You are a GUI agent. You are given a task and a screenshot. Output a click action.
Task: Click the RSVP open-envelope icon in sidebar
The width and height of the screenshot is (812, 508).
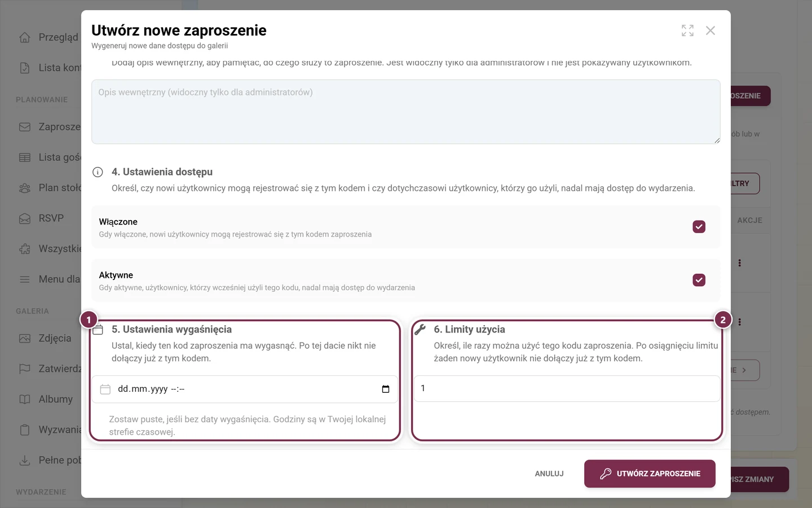click(x=25, y=218)
